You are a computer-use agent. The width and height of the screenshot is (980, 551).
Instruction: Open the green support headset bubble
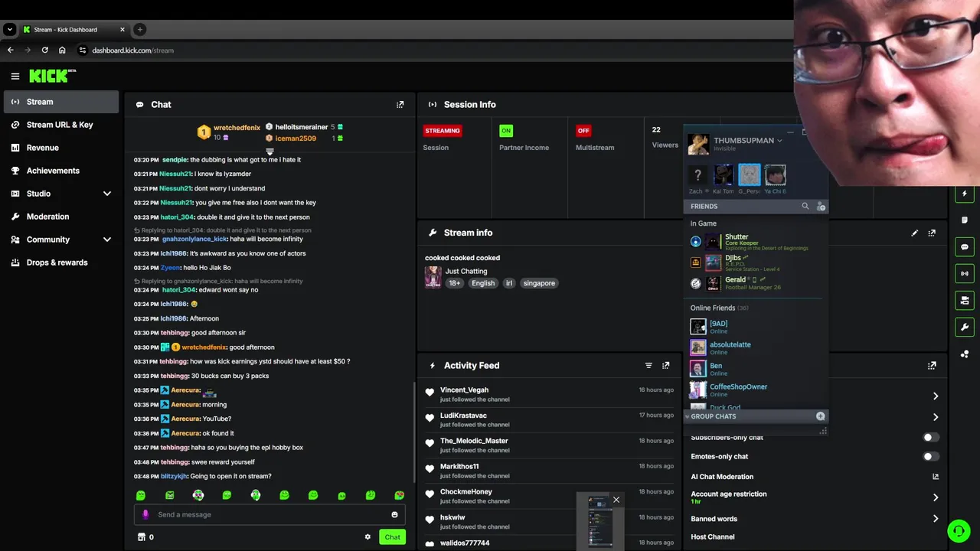click(959, 530)
